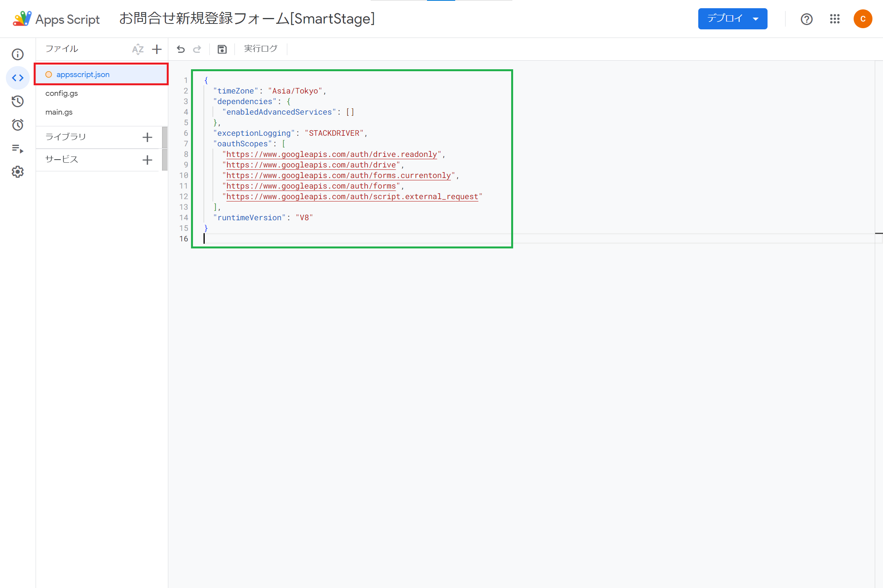Add a service with plus icon
This screenshot has width=883, height=588.
[x=147, y=160]
